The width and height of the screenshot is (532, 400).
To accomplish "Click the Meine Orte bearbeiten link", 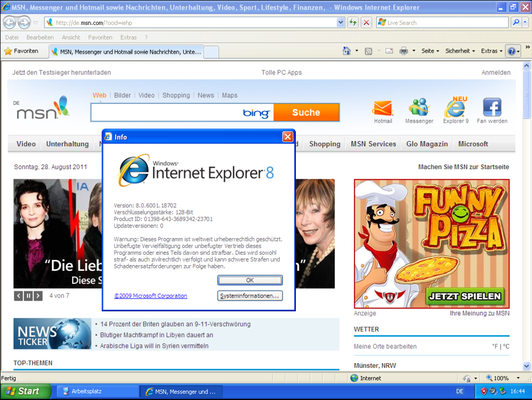I will 385,346.
